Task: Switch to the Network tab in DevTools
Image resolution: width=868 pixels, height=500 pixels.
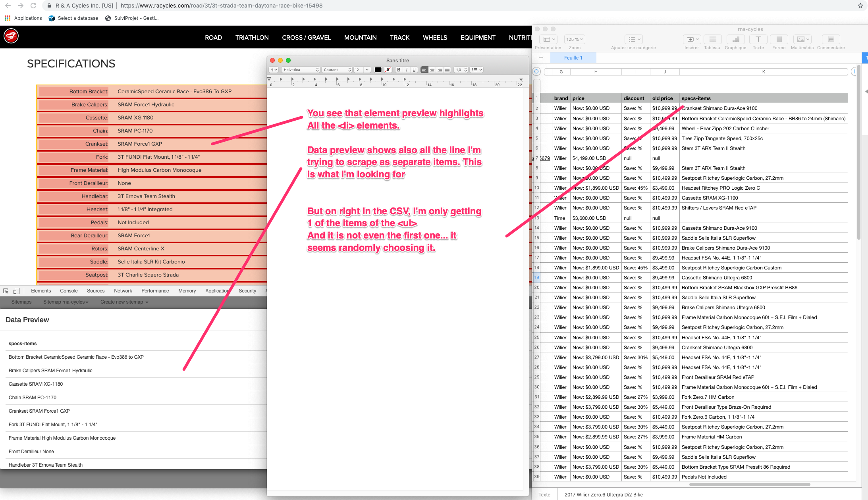Action: 123,291
